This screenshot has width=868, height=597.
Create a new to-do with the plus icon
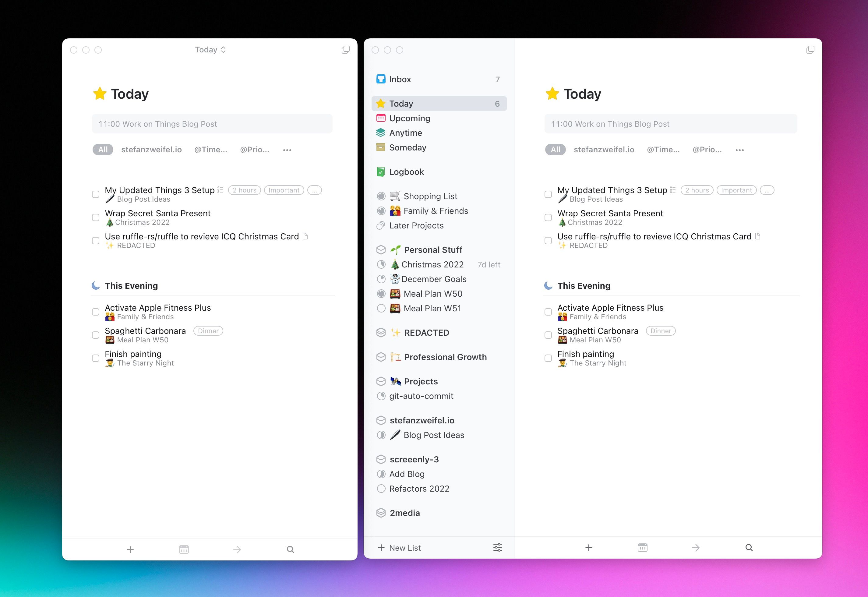click(x=130, y=549)
